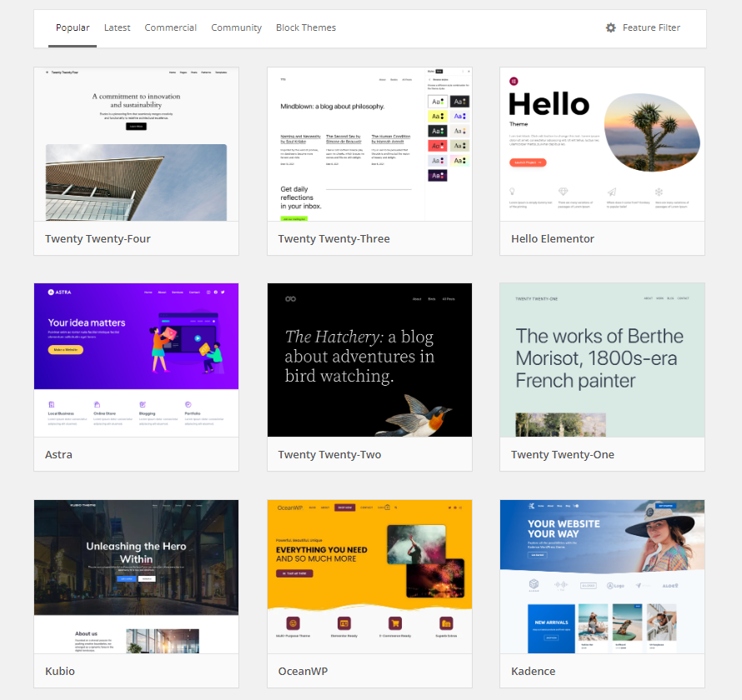The width and height of the screenshot is (742, 700).
Task: Open the Community themes tab
Action: point(236,27)
